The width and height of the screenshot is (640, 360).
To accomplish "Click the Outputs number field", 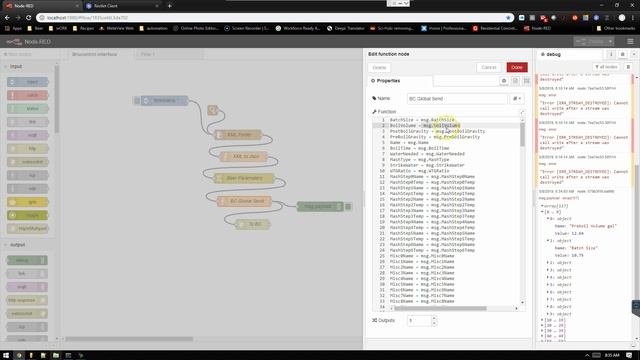I will point(419,320).
